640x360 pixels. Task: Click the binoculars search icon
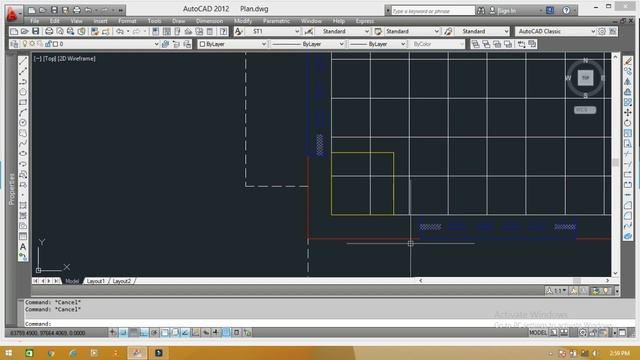tap(481, 11)
